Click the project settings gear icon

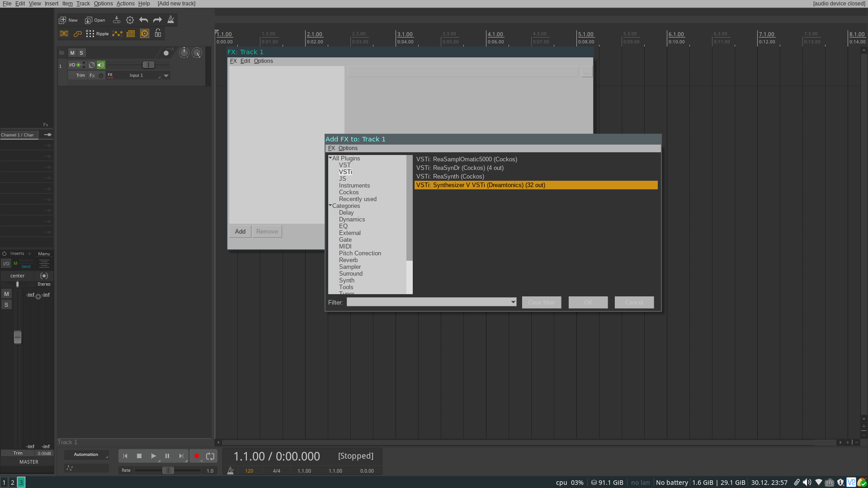tap(130, 20)
